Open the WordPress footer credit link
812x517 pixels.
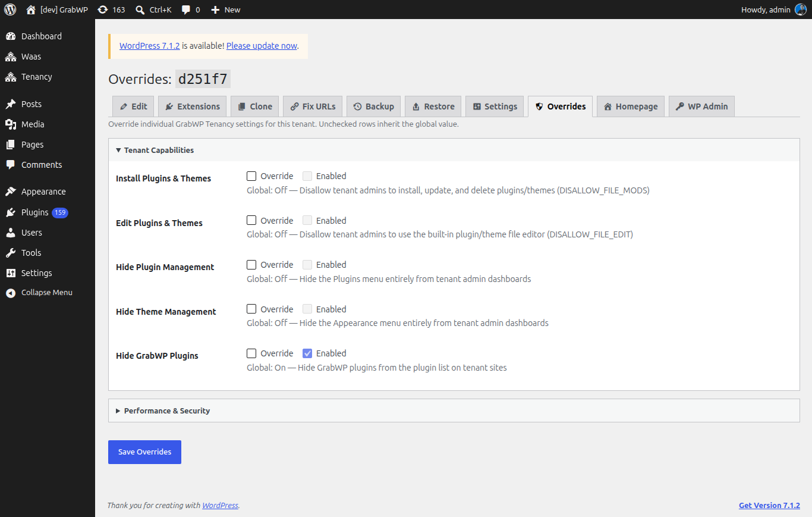[220, 506]
